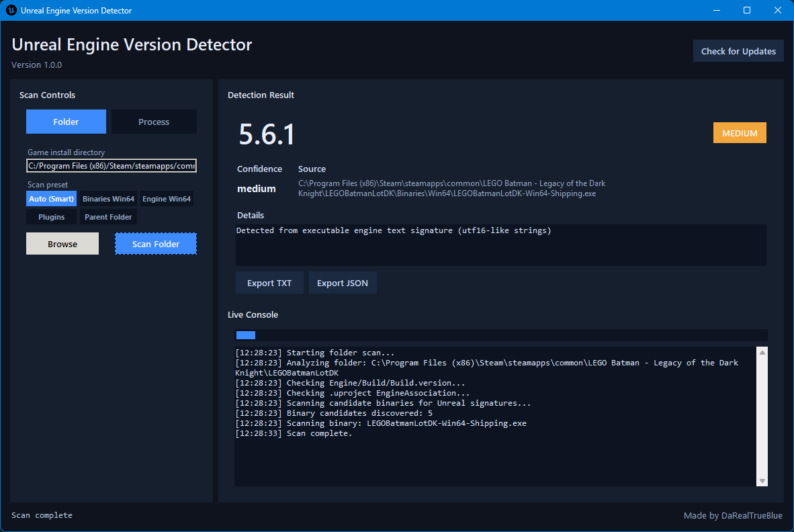Select the Plugins scan preset

pyautogui.click(x=51, y=217)
